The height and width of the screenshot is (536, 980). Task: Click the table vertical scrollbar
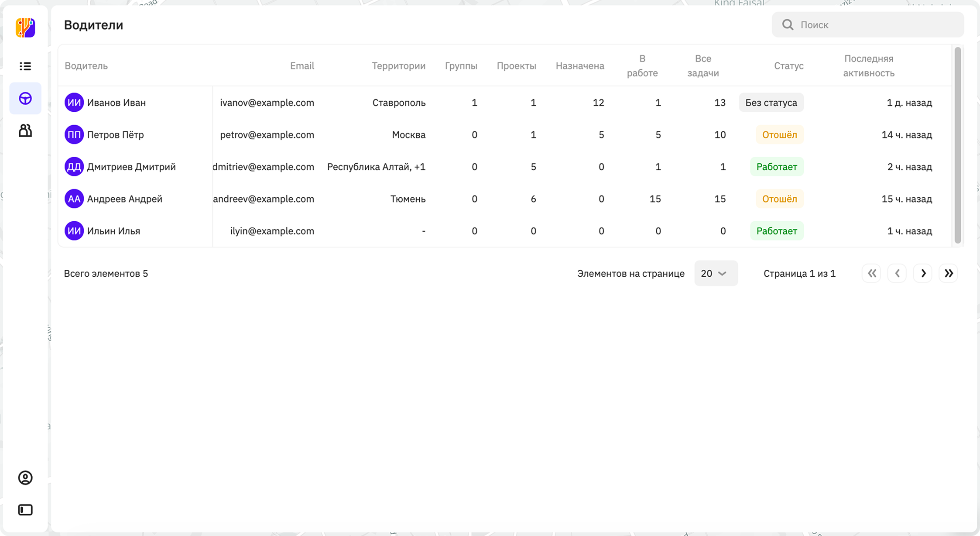click(958, 145)
